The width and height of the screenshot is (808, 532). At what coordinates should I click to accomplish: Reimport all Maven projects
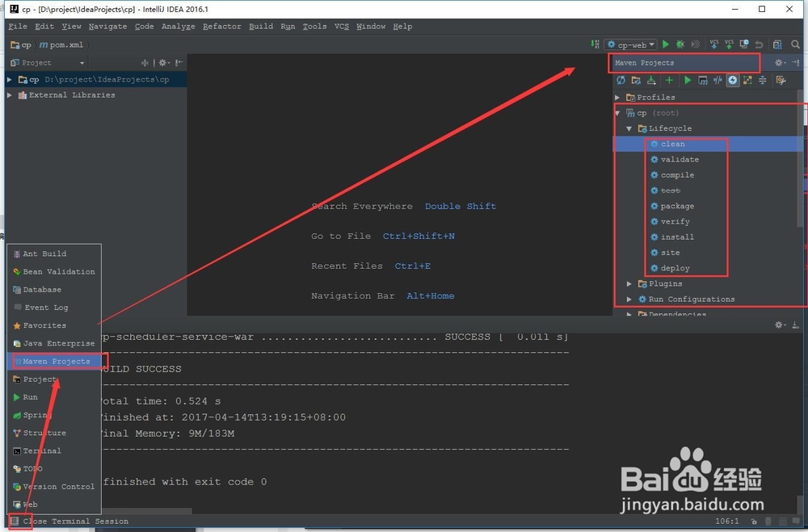coord(621,80)
